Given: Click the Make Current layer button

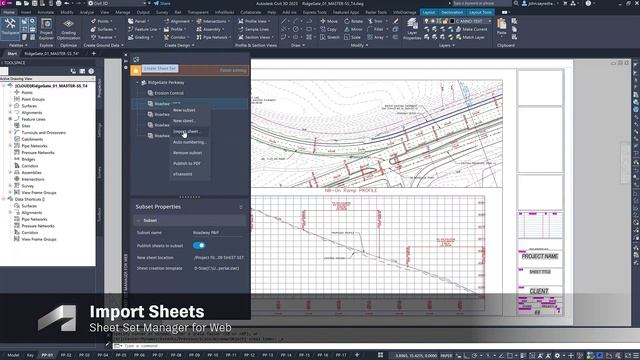Looking at the screenshot, I should [471, 29].
